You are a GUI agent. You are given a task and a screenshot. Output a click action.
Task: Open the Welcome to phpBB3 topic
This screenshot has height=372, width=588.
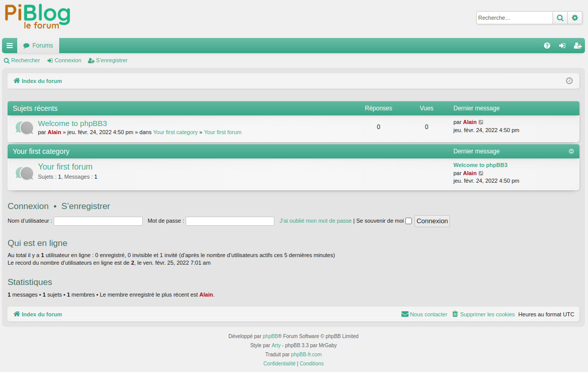tap(72, 123)
